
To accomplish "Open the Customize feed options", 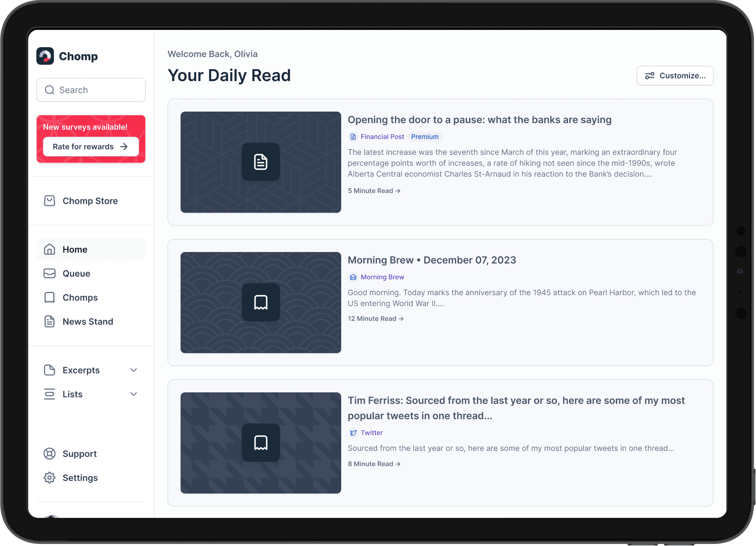I will (x=675, y=75).
